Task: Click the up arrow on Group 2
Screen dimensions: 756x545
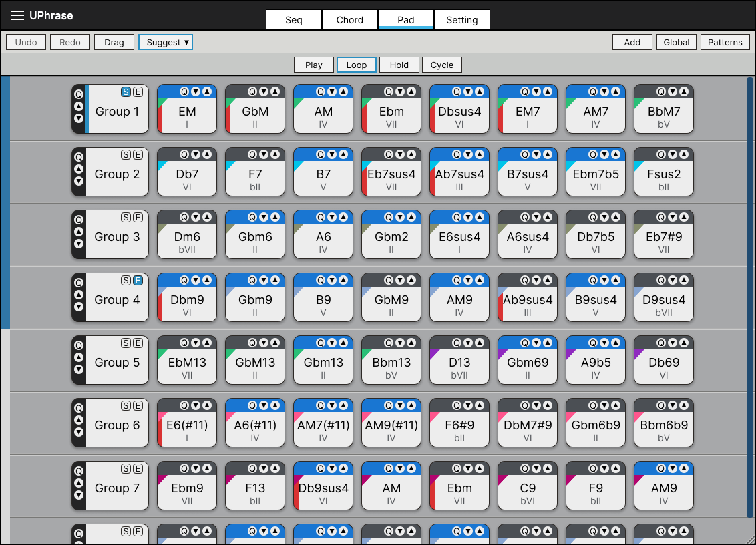Action: (x=79, y=169)
